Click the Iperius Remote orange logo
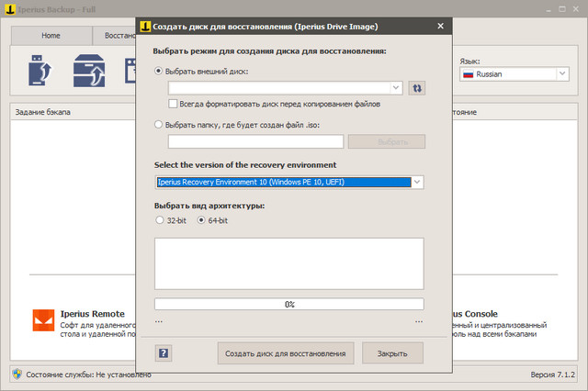This screenshot has width=588, height=391. [43, 320]
